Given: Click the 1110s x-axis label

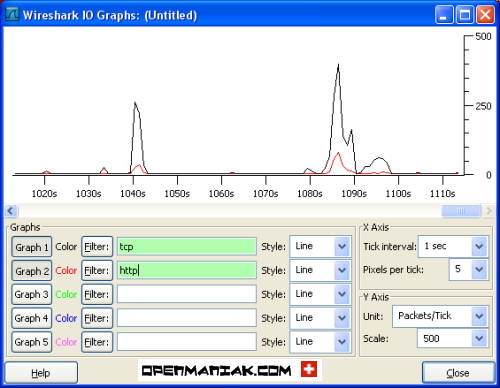Looking at the screenshot, I should 443,194.
